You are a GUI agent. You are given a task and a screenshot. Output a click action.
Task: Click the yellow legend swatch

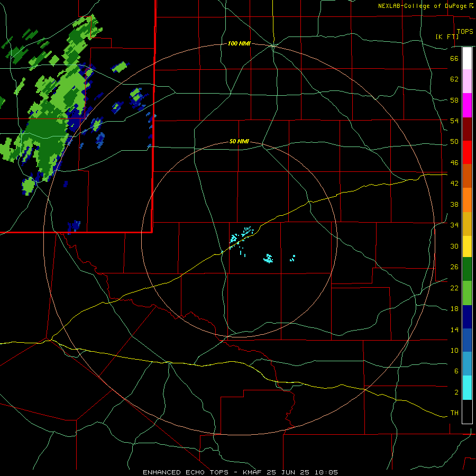[x=467, y=246]
